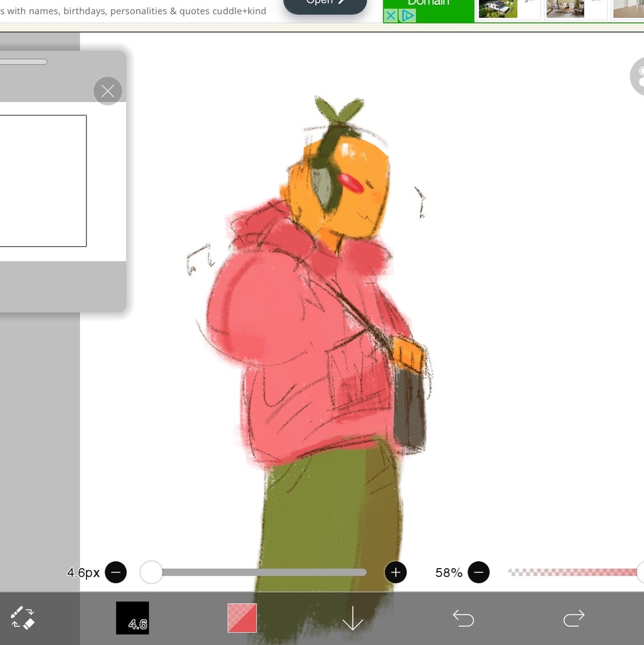The image size is (644, 645).
Task: Click the thickness slider white handle
Action: [151, 572]
